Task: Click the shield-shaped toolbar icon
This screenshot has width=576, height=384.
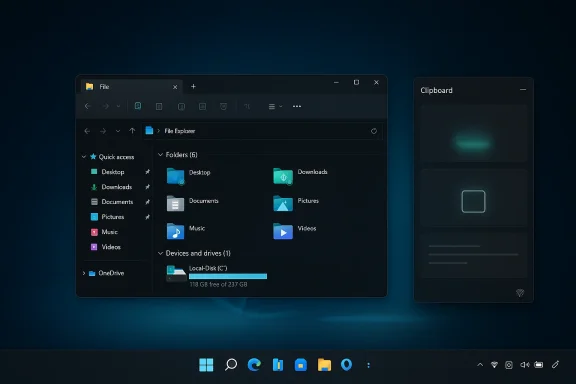Action: click(223, 107)
